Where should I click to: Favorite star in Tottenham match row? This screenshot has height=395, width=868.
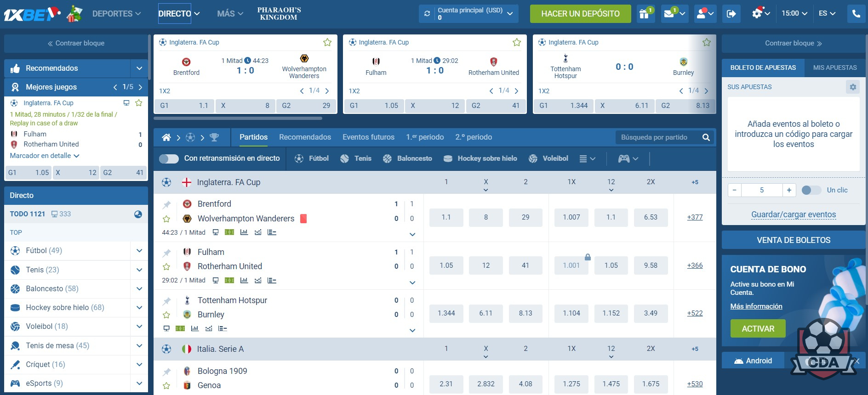[166, 315]
